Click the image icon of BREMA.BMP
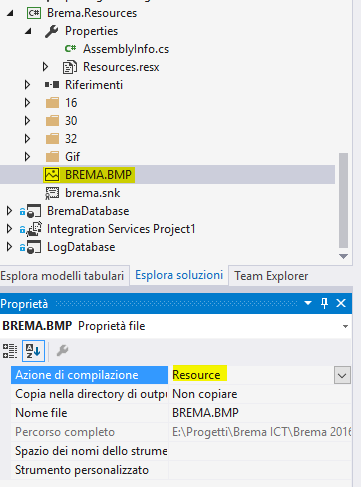Screen dimensions: 361x487 (x=52, y=175)
